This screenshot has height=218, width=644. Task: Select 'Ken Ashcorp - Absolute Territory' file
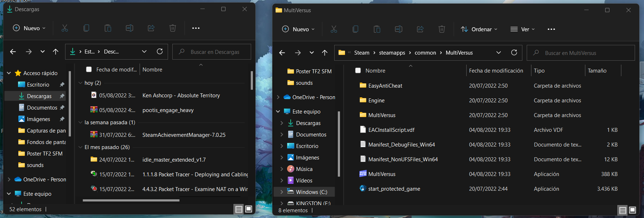tap(181, 96)
